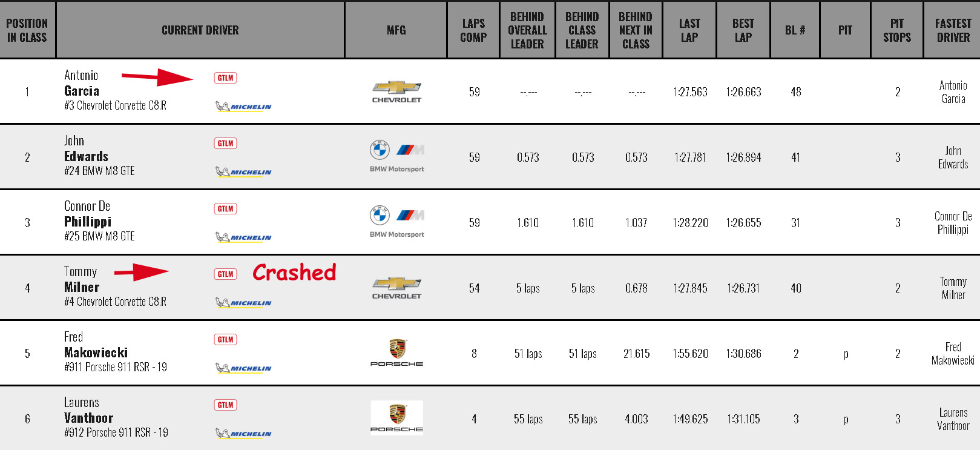Viewport: 980px width, 450px height.
Task: Click the red arrow pointing at Antonio Garcia's GTLM badge
Action: coord(157,77)
